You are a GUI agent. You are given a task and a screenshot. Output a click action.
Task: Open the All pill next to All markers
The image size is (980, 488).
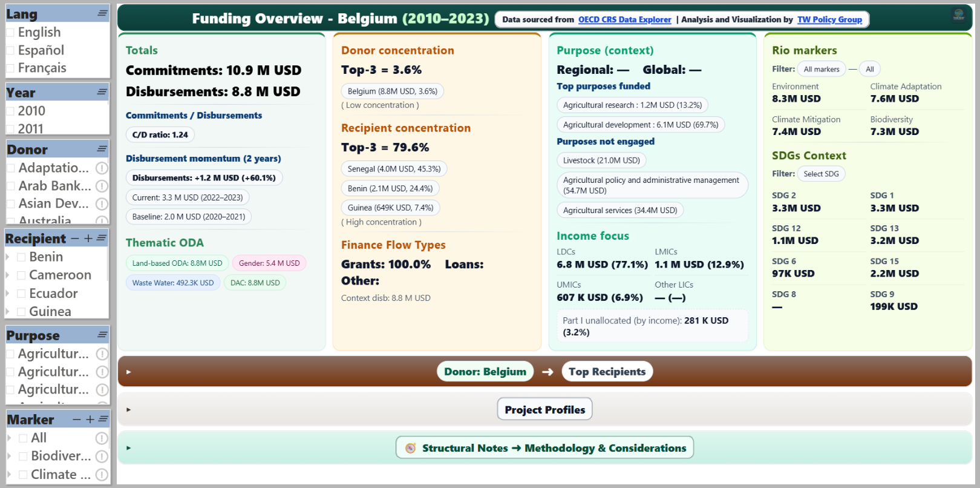pos(870,69)
